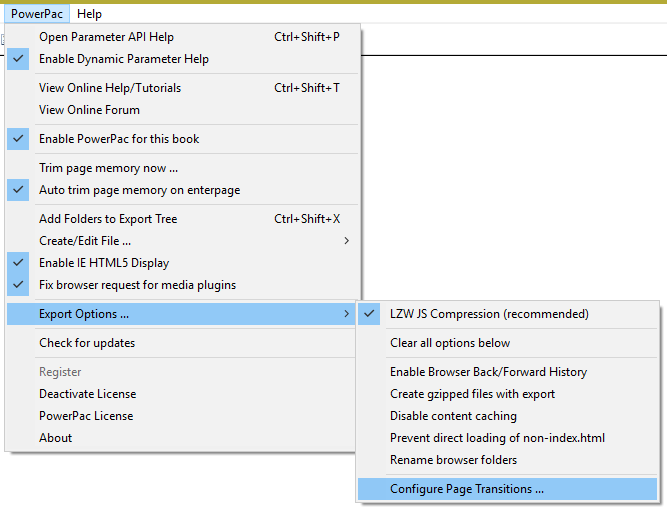Toggle Enable IE HTML5 Display
The width and height of the screenshot is (667, 509).
click(182, 263)
